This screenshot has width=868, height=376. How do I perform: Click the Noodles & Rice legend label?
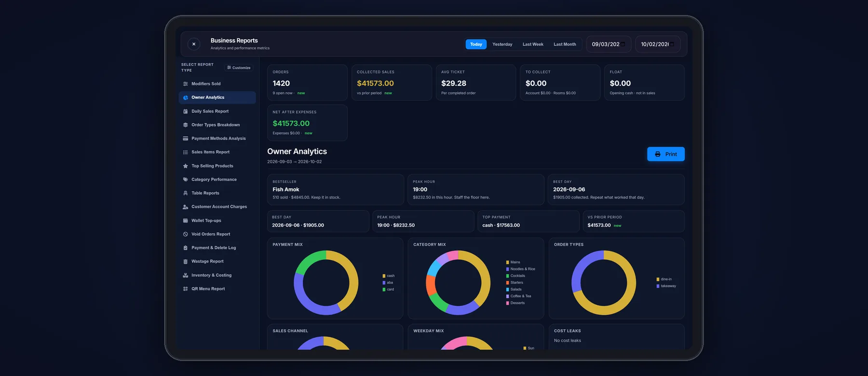(523, 269)
